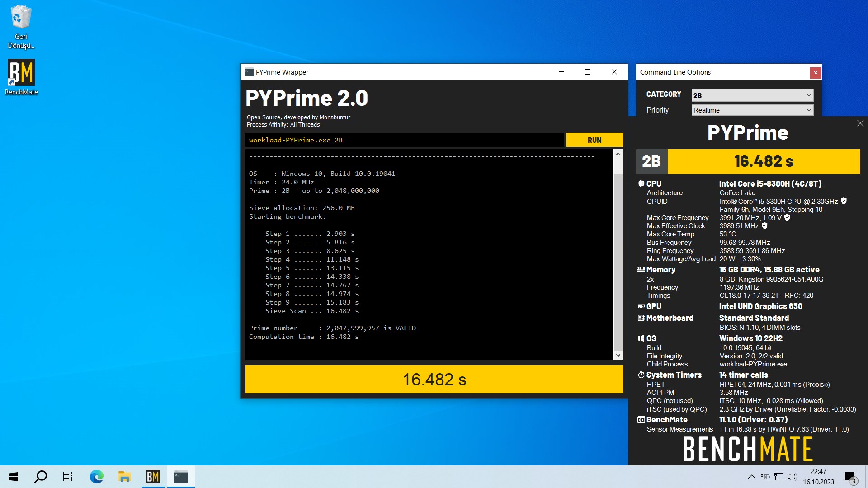868x488 pixels.
Task: Close the PYPrime Wrapper window
Action: (614, 72)
